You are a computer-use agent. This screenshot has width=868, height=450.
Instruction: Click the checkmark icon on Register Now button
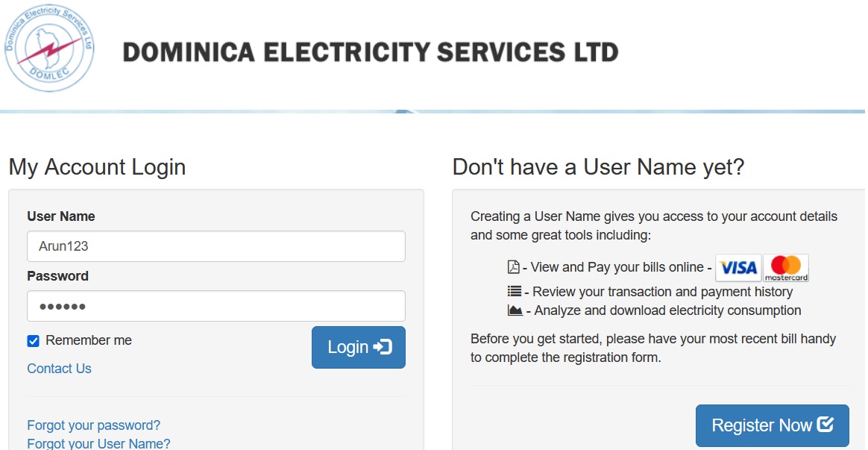(825, 425)
